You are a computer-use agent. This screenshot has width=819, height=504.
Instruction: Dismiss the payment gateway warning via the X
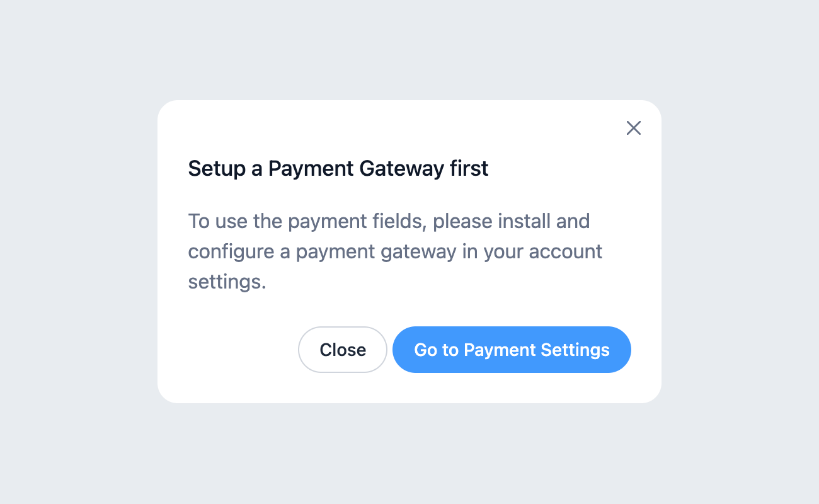633,128
